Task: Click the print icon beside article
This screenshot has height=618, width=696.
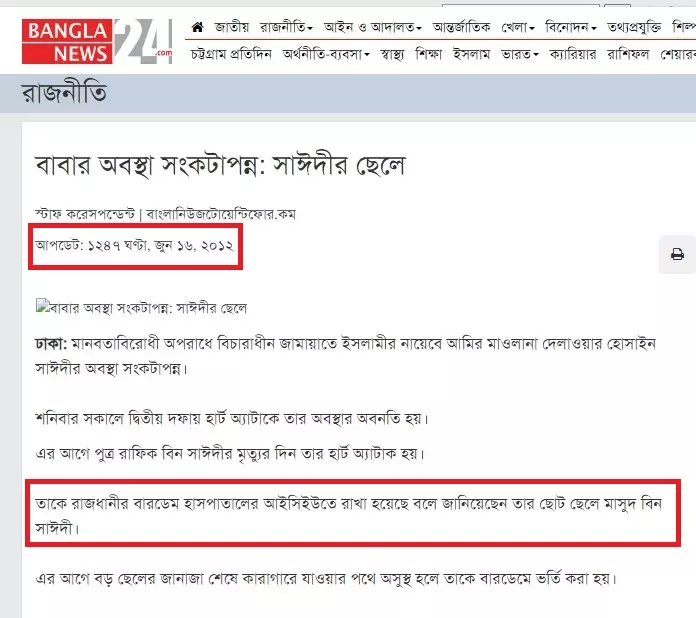Action: pos(677,254)
